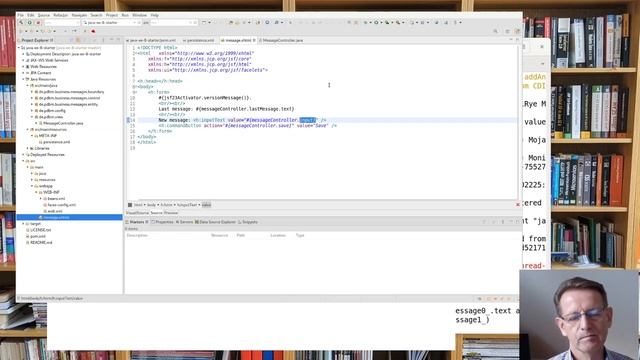The width and height of the screenshot is (640, 360).
Task: Click the Location column header
Action: click(x=278, y=236)
